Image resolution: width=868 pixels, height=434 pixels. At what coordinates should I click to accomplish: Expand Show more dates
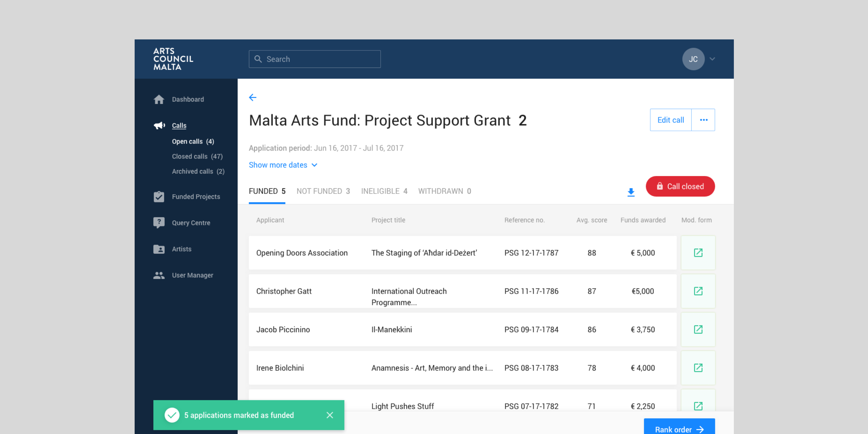point(283,165)
